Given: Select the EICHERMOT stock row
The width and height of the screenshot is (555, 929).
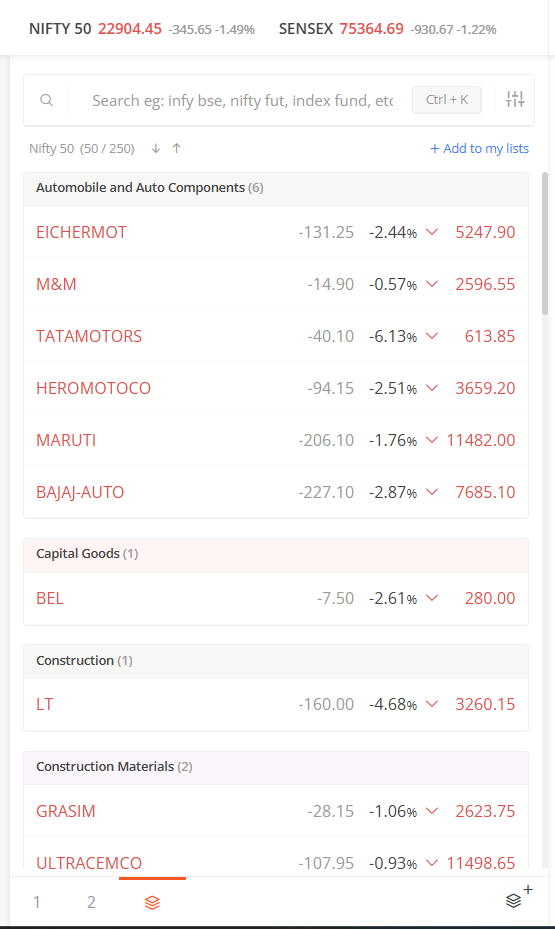Looking at the screenshot, I should click(x=276, y=232).
